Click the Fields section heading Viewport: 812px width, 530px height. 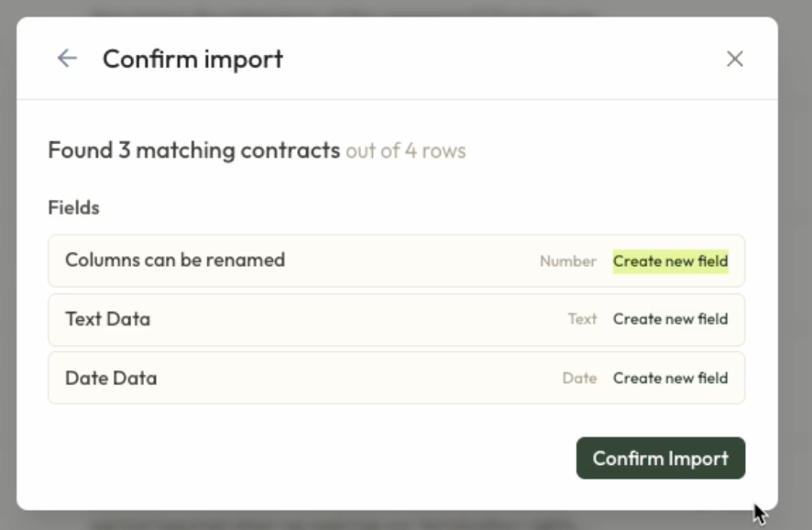pos(73,208)
